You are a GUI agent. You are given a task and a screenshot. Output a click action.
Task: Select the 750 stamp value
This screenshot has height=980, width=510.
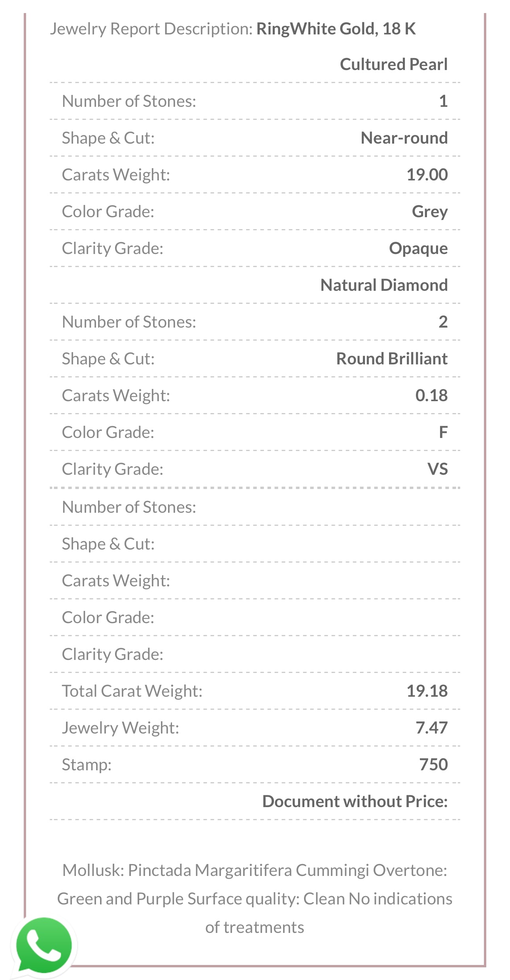click(433, 765)
